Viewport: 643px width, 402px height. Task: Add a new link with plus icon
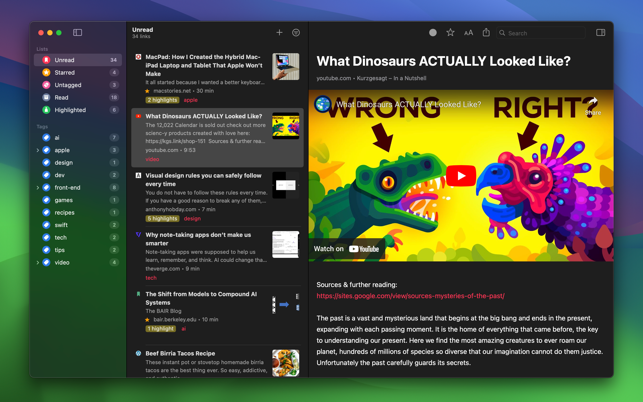click(x=279, y=33)
